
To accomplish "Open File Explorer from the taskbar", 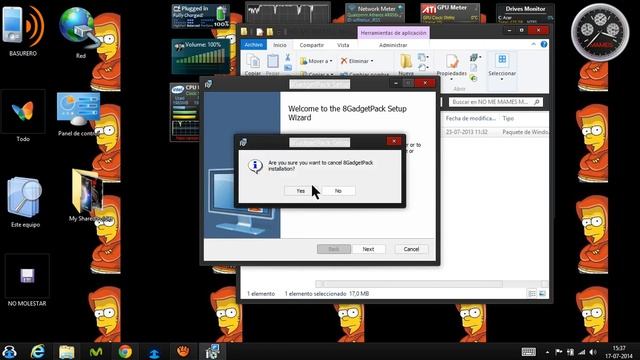I will 67,351.
